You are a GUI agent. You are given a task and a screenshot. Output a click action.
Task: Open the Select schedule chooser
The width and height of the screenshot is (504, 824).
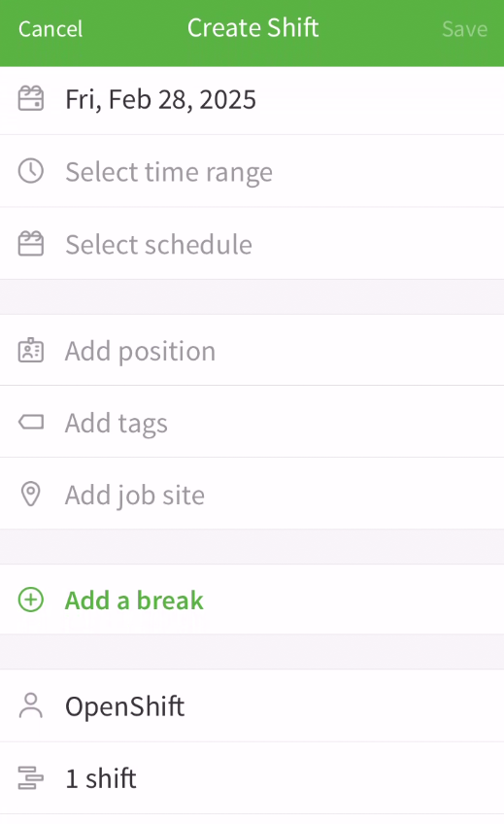(252, 244)
